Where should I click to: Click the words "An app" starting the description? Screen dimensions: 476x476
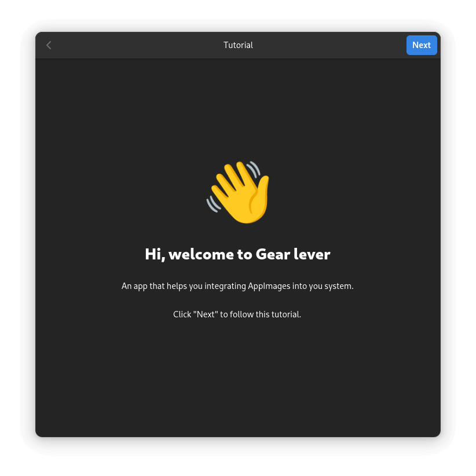tap(135, 286)
